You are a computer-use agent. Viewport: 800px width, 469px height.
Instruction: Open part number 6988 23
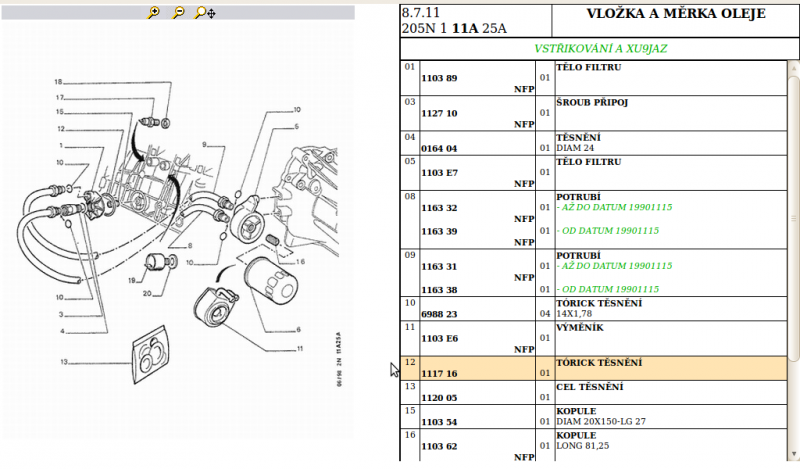pyautogui.click(x=439, y=313)
